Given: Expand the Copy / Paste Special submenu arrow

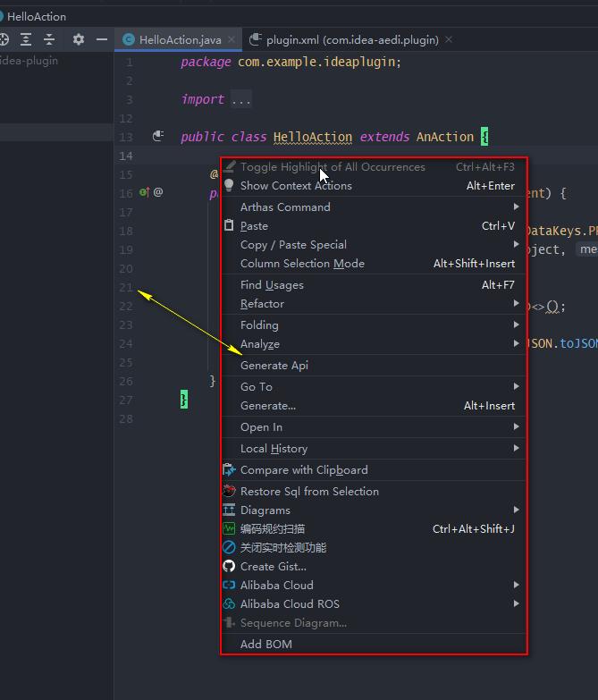Looking at the screenshot, I should tap(517, 244).
